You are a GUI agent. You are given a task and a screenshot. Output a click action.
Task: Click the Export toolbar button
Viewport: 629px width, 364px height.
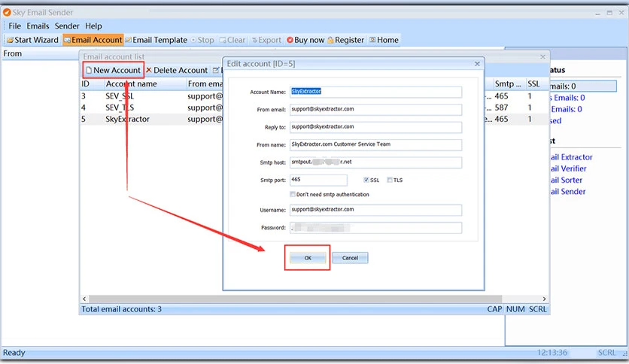click(266, 40)
